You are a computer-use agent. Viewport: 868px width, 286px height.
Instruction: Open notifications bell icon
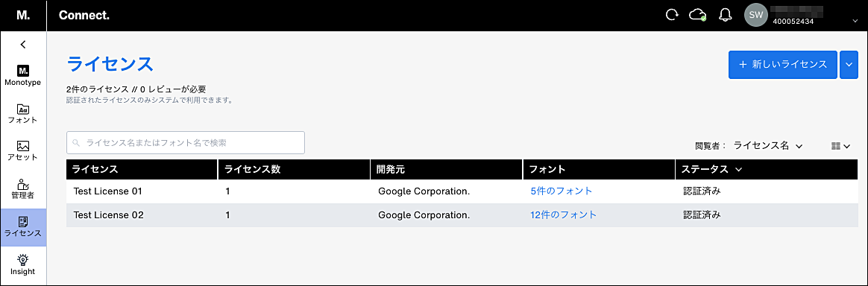(725, 16)
